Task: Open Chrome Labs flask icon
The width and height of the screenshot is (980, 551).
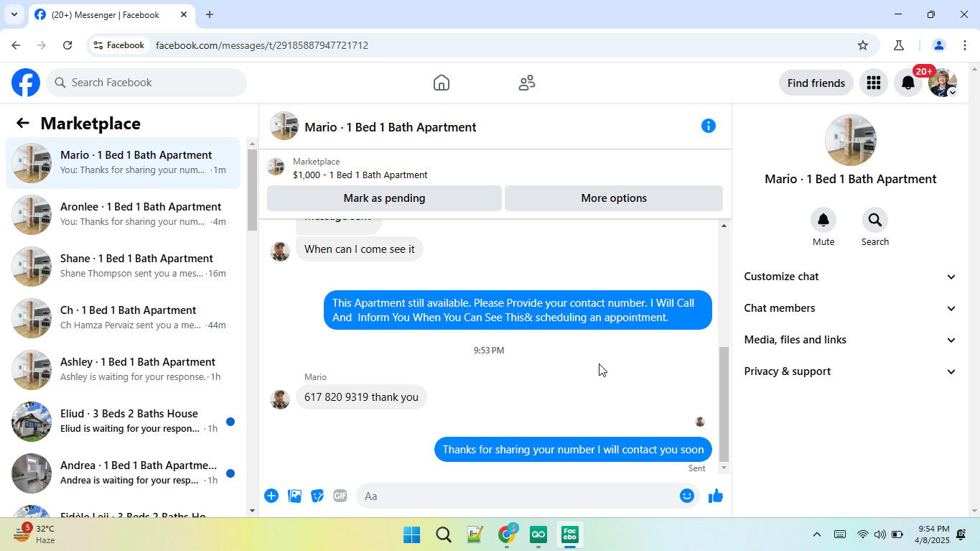Action: (899, 45)
